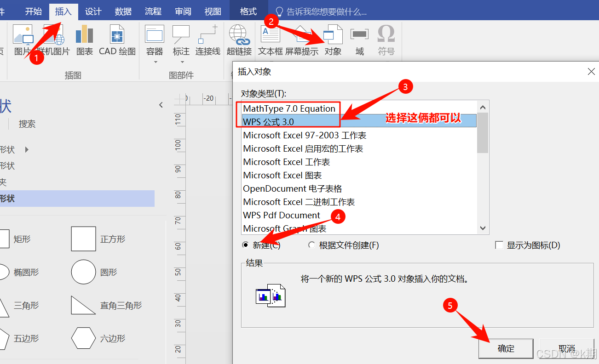Viewport: 599px width, 364px height.
Task: Choose Microsoft Excel 97-2003 工作表
Action: [x=359, y=135]
